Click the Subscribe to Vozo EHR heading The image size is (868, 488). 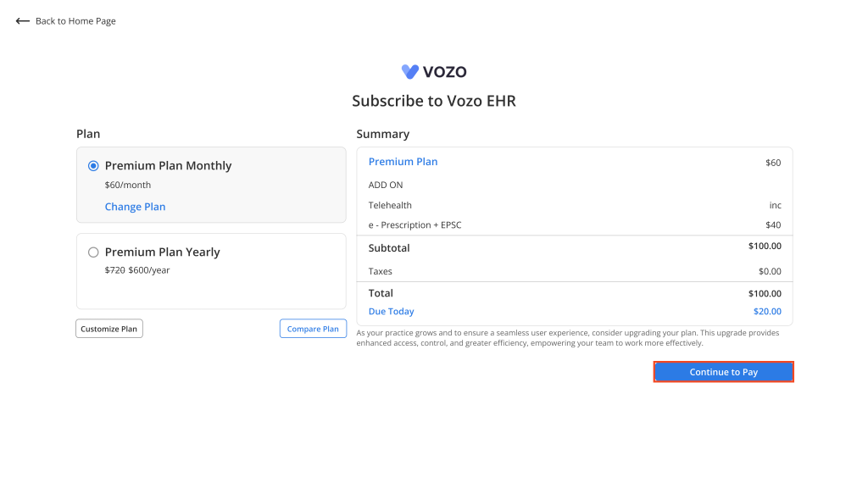[434, 101]
